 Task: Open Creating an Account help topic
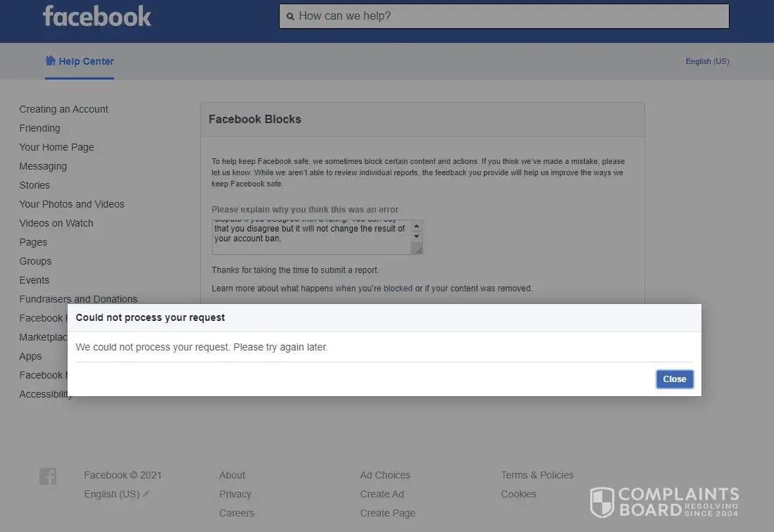click(63, 109)
